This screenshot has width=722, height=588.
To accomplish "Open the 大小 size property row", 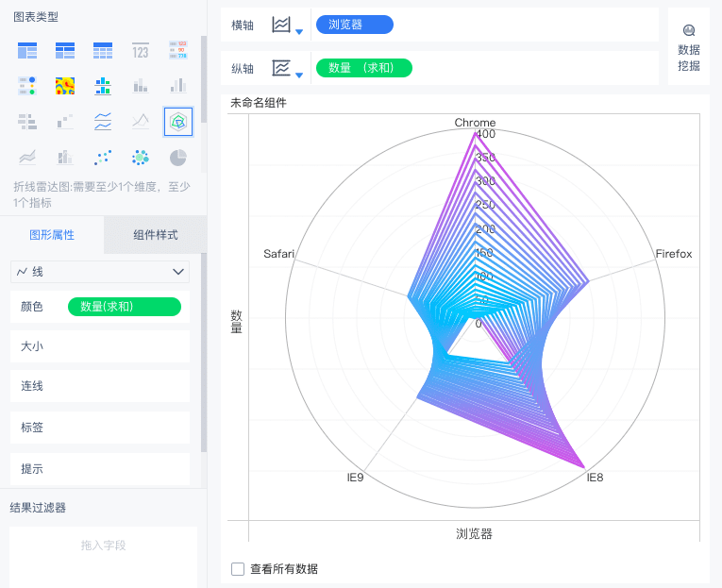I will point(100,346).
